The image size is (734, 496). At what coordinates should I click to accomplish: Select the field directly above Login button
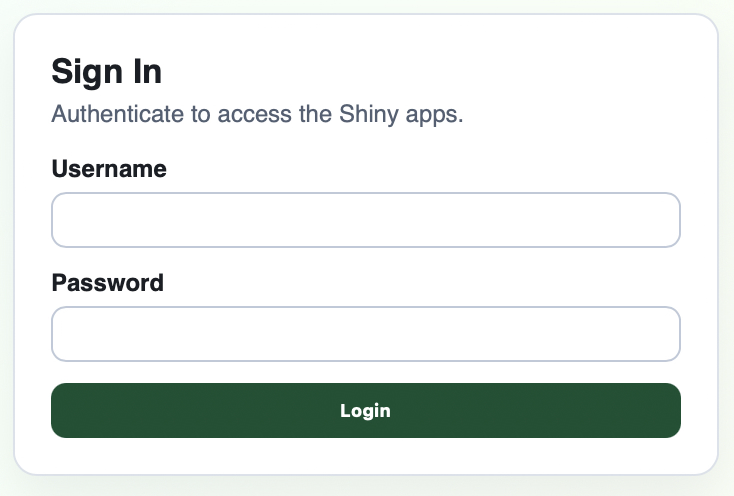(x=366, y=334)
